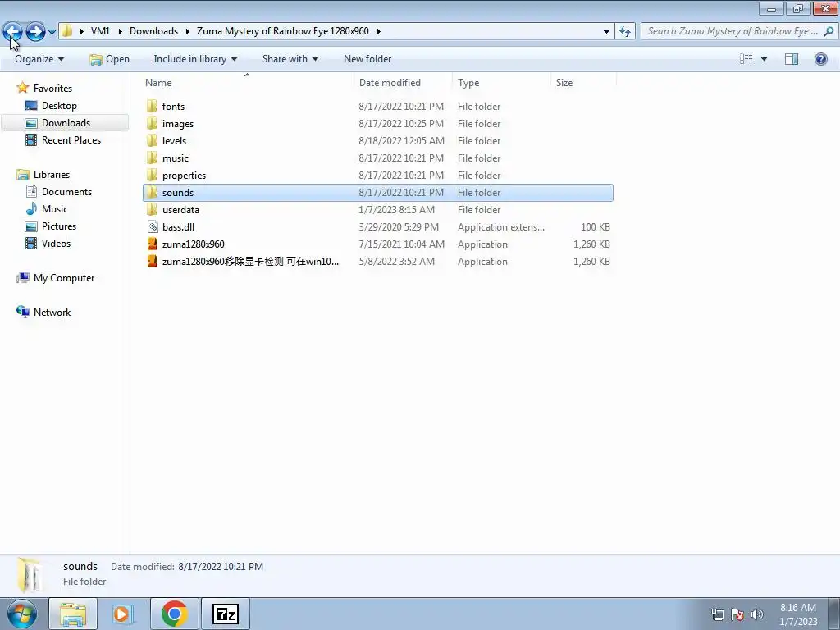Open Share with menu
The image size is (840, 630).
290,59
